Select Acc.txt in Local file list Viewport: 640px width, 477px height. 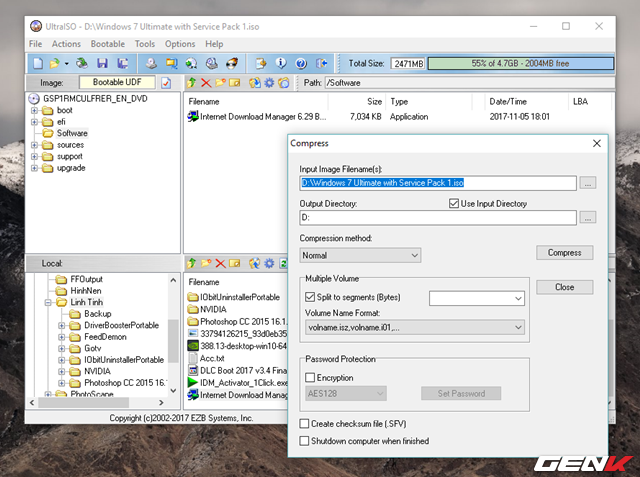point(212,358)
